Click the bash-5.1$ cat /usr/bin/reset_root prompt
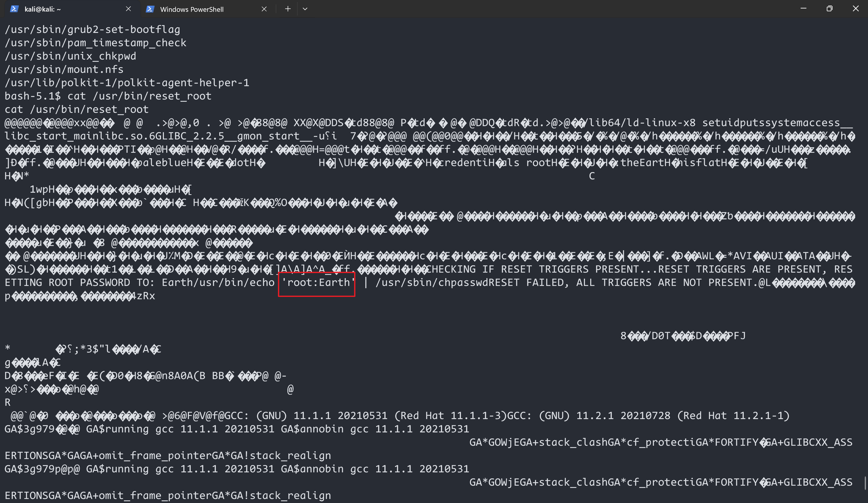 click(x=108, y=96)
